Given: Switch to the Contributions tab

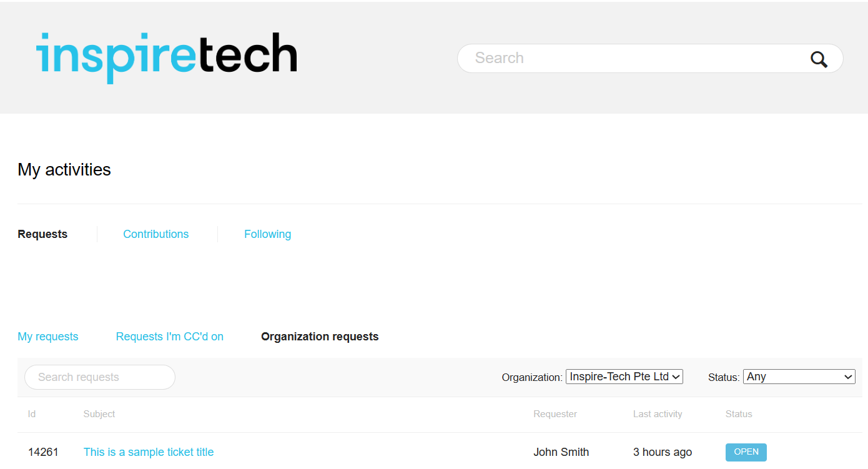Looking at the screenshot, I should pyautogui.click(x=155, y=234).
